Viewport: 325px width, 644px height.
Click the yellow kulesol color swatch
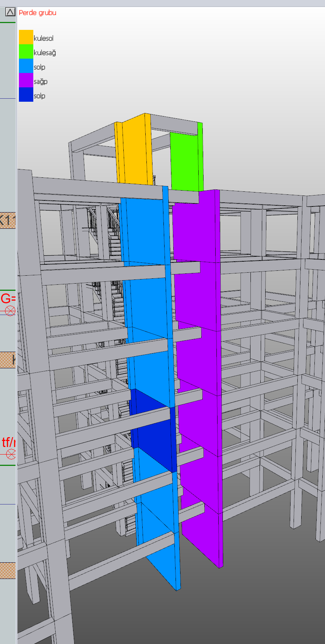26,37
